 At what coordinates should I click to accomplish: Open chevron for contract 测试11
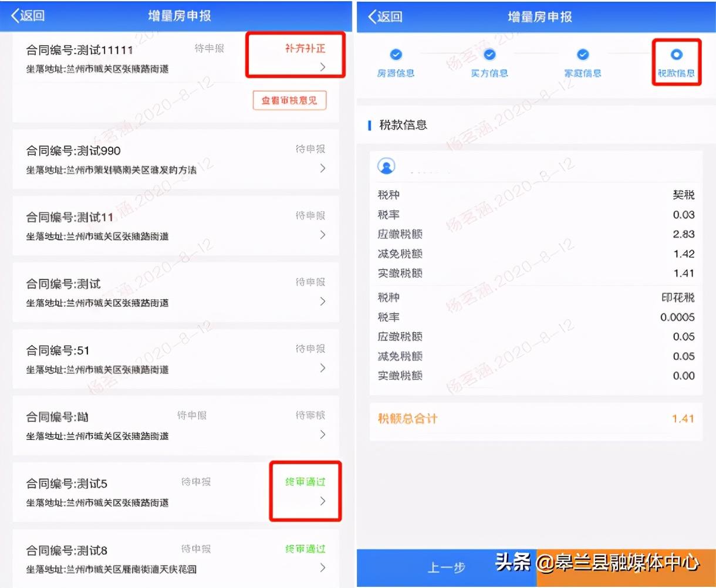(x=323, y=235)
